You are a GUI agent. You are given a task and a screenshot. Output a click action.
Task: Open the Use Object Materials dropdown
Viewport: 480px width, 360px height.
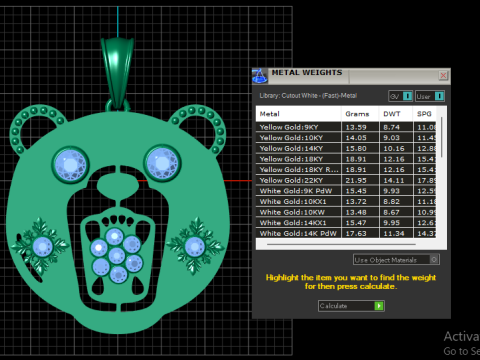tap(396, 260)
